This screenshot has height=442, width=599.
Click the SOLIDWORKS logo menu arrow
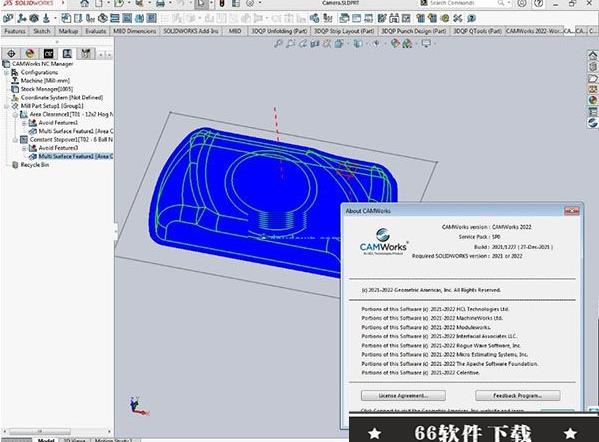63,3
